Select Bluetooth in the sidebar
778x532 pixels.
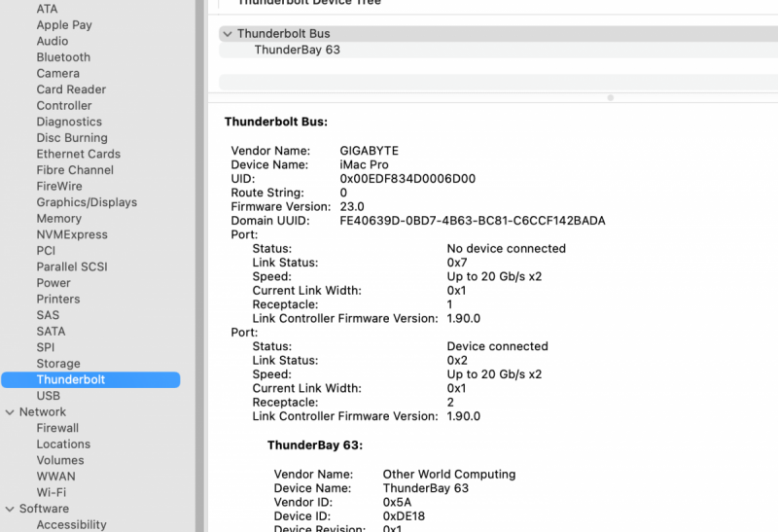[63, 57]
